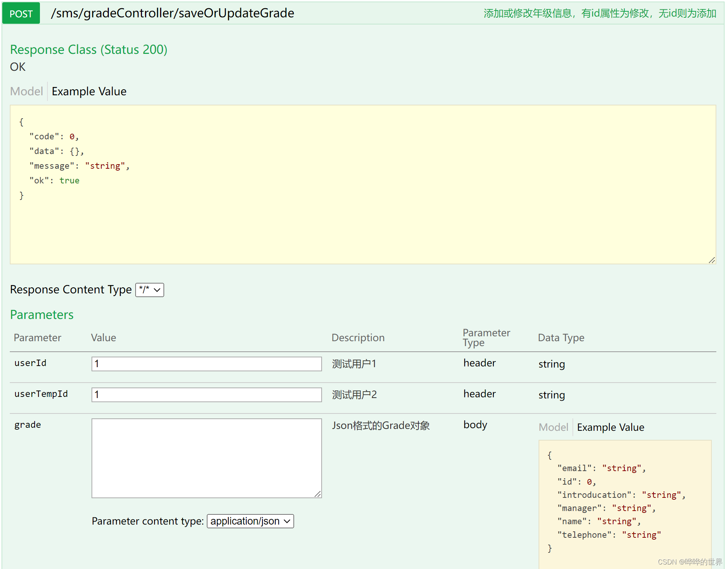Select grade Data Type Example Value tab
The width and height of the screenshot is (728, 569).
click(x=610, y=427)
